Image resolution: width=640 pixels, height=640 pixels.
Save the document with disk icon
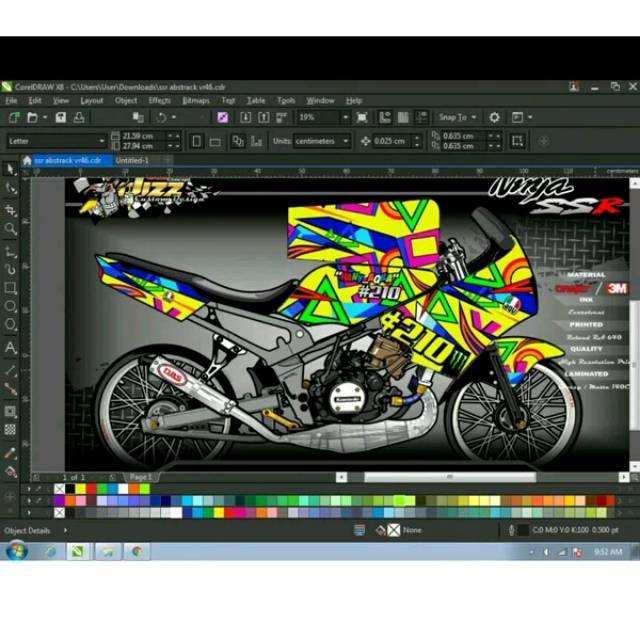(x=61, y=118)
